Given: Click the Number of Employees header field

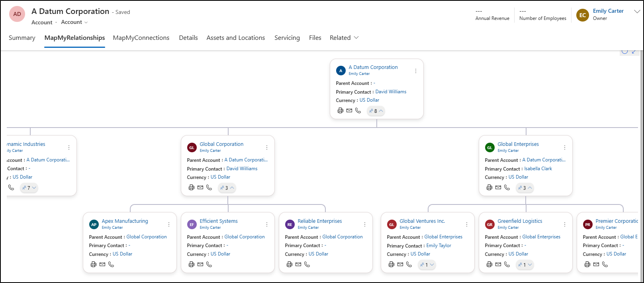Looking at the screenshot, I should [x=543, y=15].
